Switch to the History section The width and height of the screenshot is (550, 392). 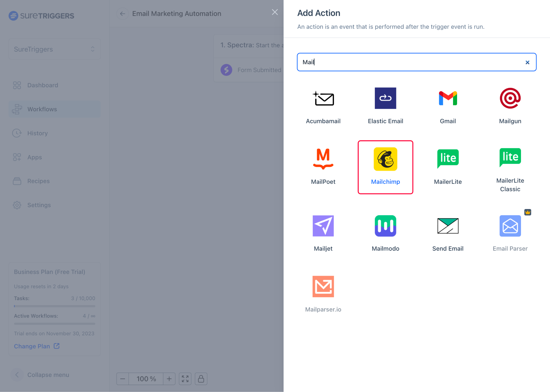[37, 133]
